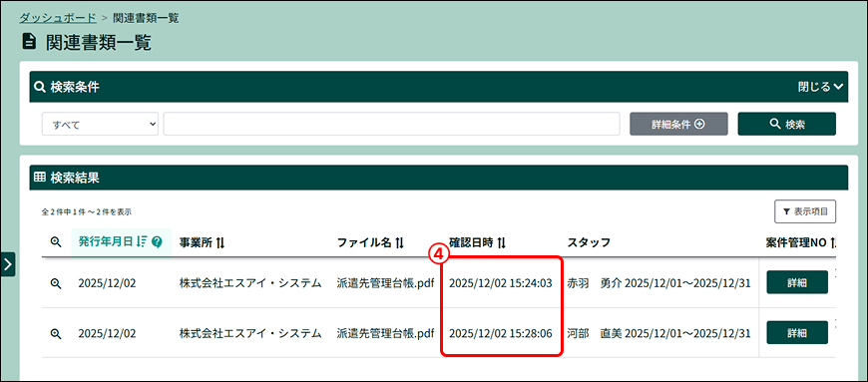Click 株式会社エスアイ・システム in 赤羽 row
868x382 pixels.
(x=250, y=283)
